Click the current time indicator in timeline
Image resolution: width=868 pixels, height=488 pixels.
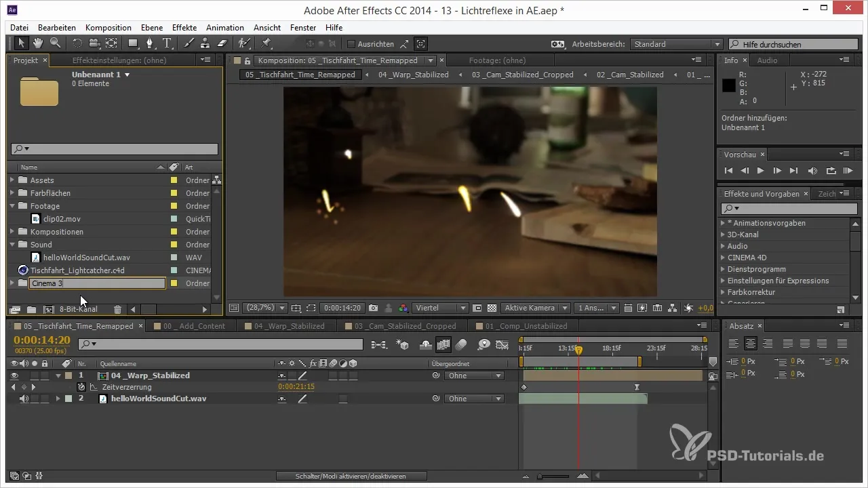tap(578, 350)
